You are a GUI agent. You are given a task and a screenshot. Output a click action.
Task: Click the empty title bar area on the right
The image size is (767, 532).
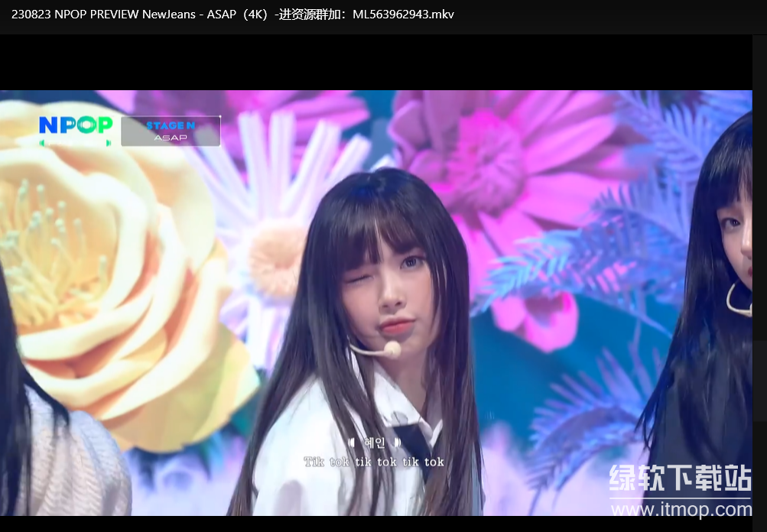point(612,14)
